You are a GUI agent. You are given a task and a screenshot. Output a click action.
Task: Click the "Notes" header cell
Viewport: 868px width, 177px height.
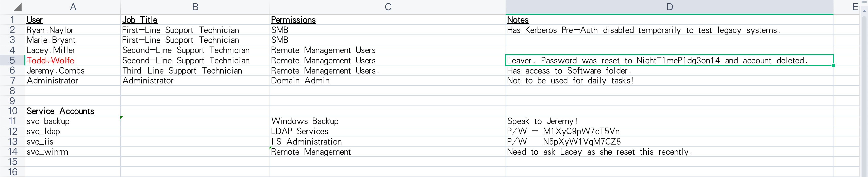point(670,20)
